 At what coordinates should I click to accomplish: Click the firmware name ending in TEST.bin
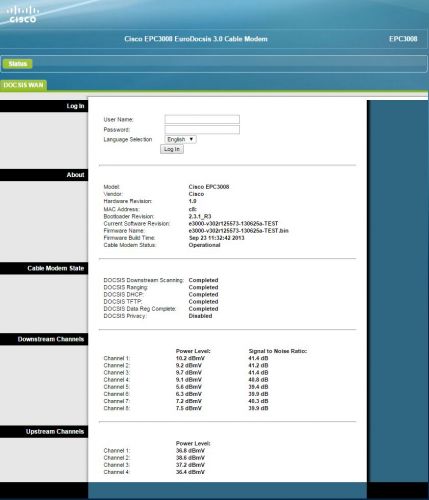(239, 231)
